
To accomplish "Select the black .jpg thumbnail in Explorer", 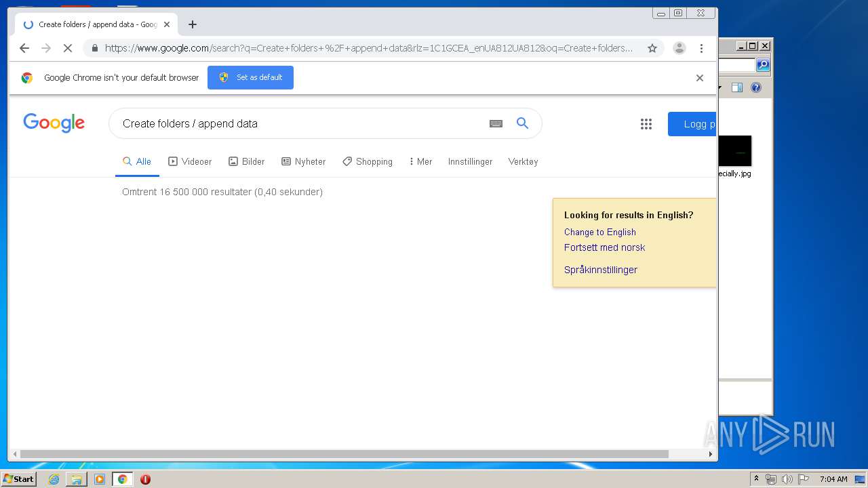I will pyautogui.click(x=735, y=150).
